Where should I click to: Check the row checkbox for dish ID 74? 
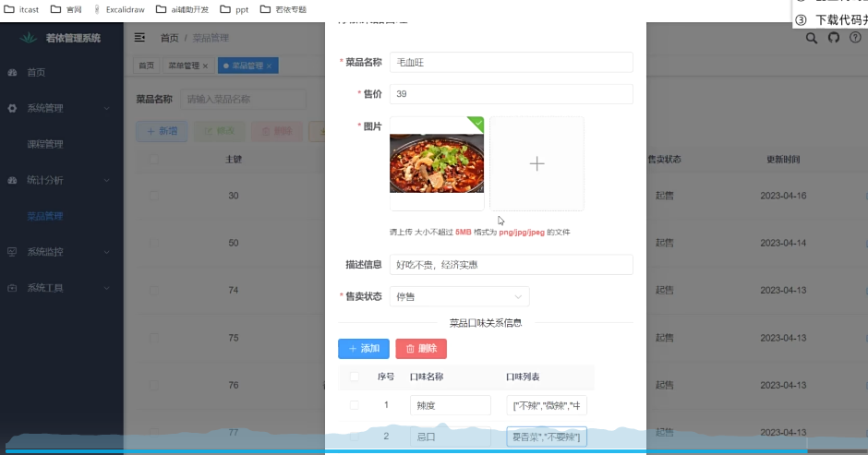[x=154, y=290]
